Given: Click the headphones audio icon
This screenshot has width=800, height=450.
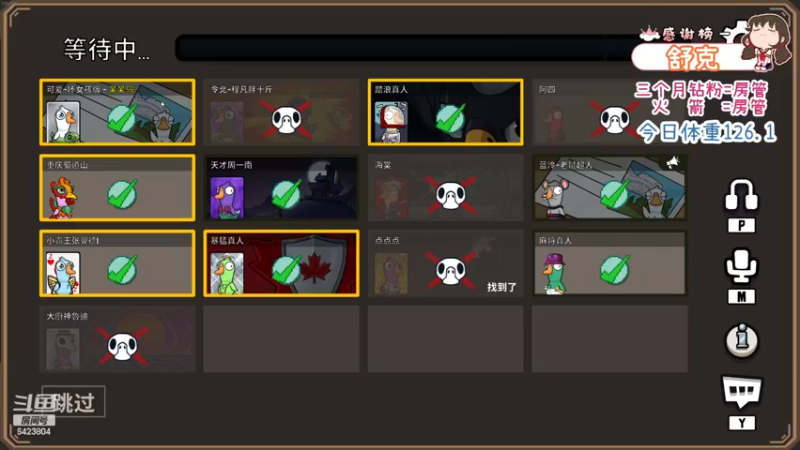Looking at the screenshot, I should [741, 194].
